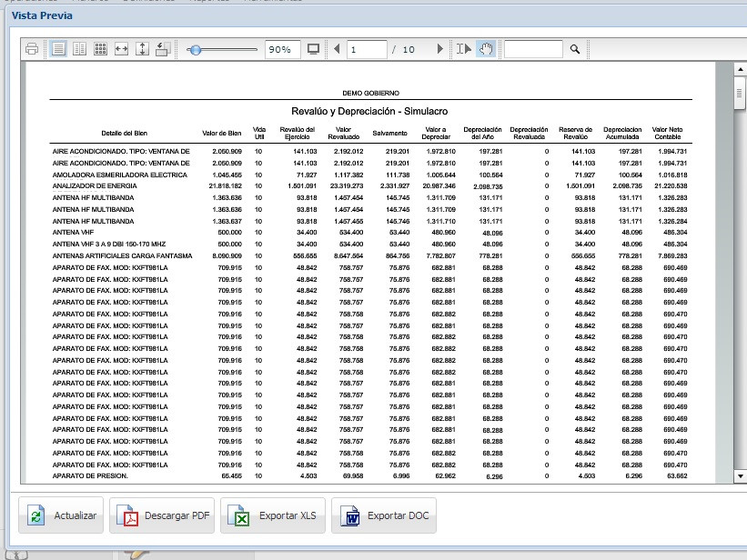747x560 pixels.
Task: Click the current page number field
Action: pos(367,49)
